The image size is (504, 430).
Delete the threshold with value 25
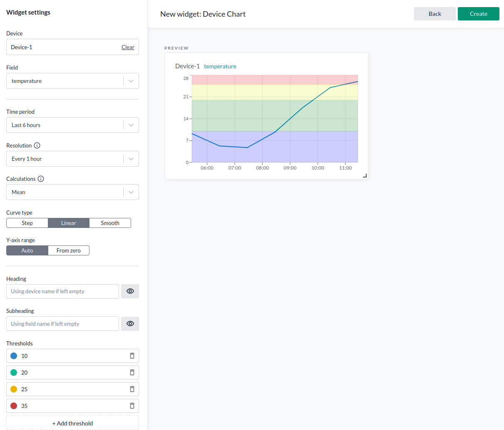132,389
